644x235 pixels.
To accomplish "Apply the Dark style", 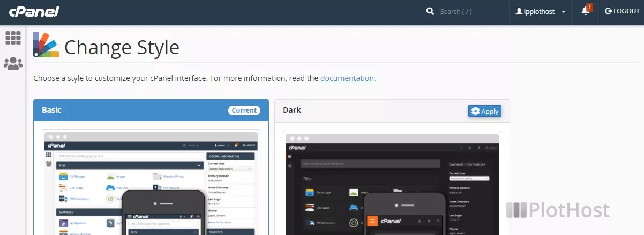I will [x=485, y=111].
